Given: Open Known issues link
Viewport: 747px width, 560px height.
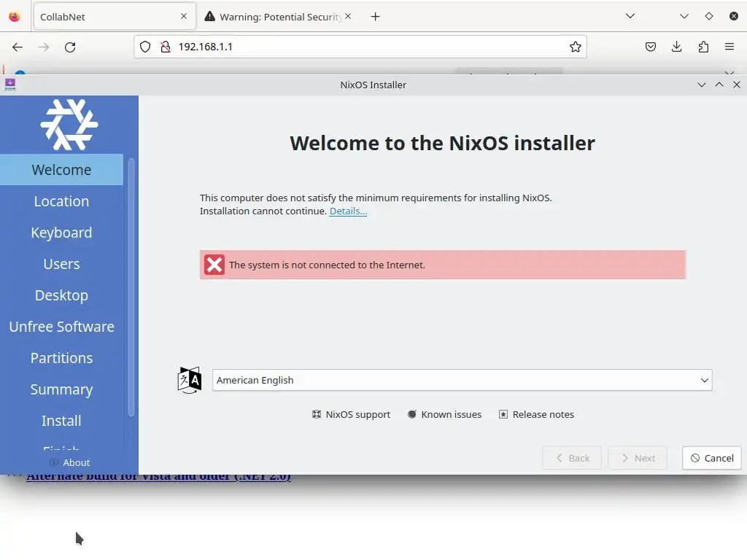Looking at the screenshot, I should [444, 414].
